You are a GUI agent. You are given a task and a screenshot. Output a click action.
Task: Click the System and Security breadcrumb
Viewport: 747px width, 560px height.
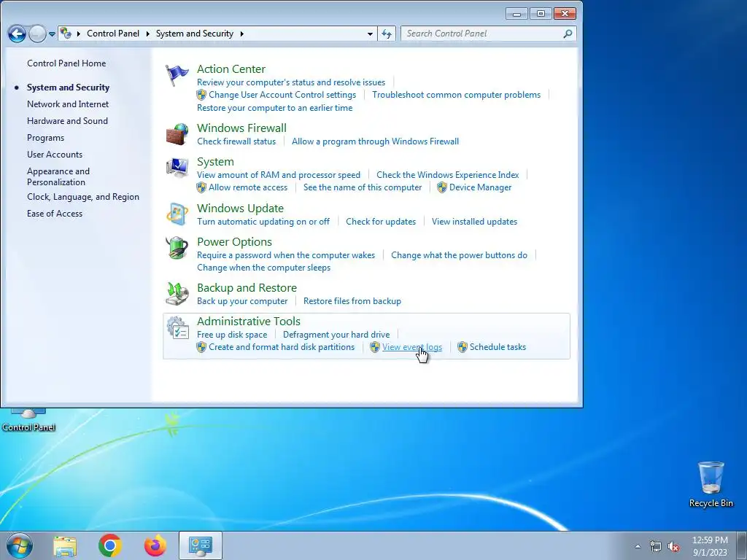(194, 34)
